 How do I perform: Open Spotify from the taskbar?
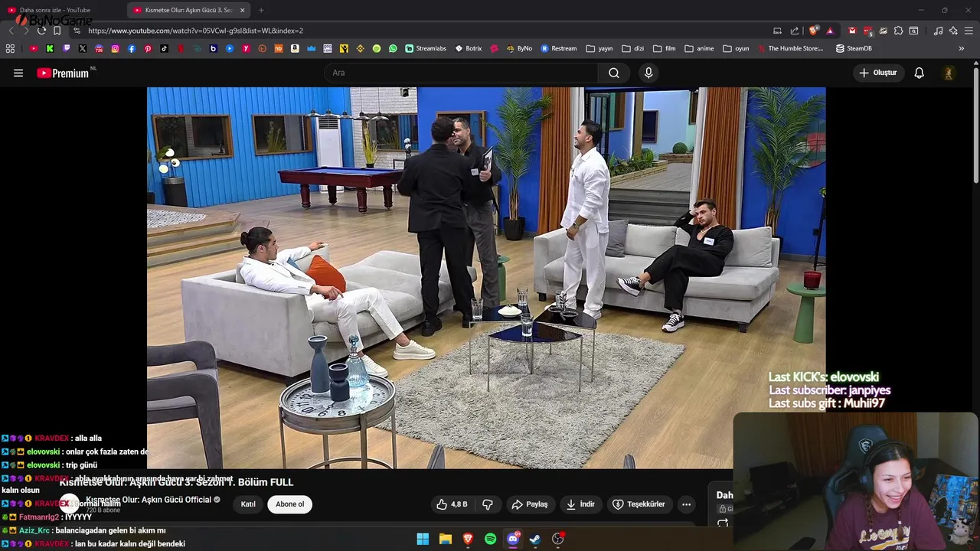click(x=490, y=539)
